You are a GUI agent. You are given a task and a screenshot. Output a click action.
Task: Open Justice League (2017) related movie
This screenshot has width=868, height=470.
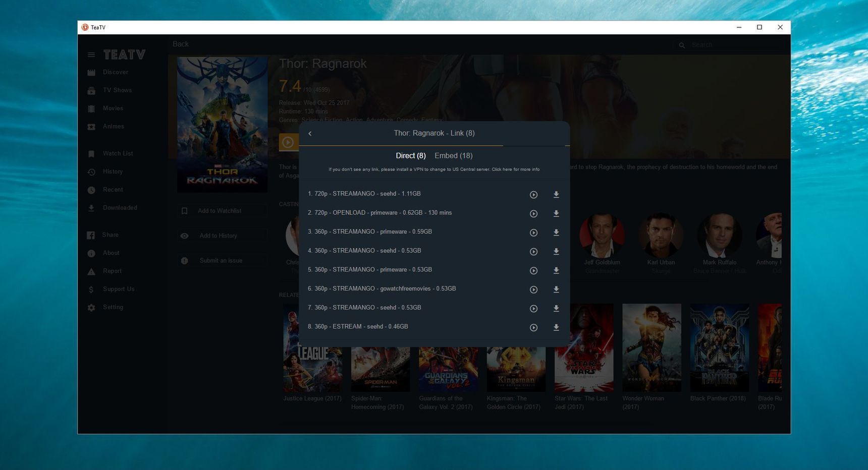click(312, 369)
